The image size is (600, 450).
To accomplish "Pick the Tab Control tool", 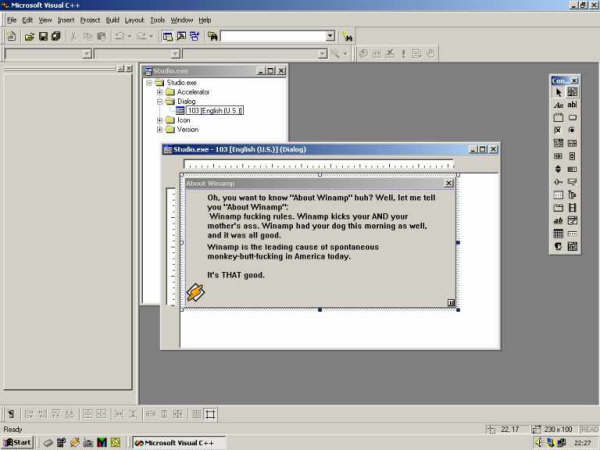I will coord(558,208).
